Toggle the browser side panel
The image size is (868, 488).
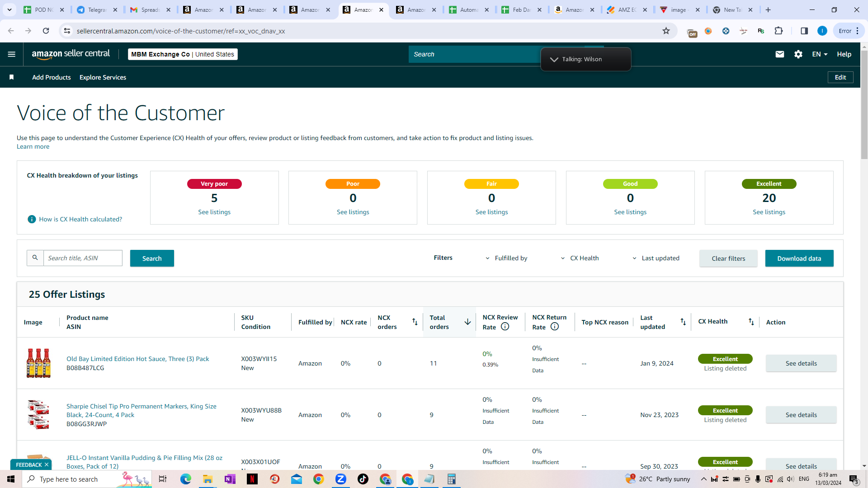(804, 31)
